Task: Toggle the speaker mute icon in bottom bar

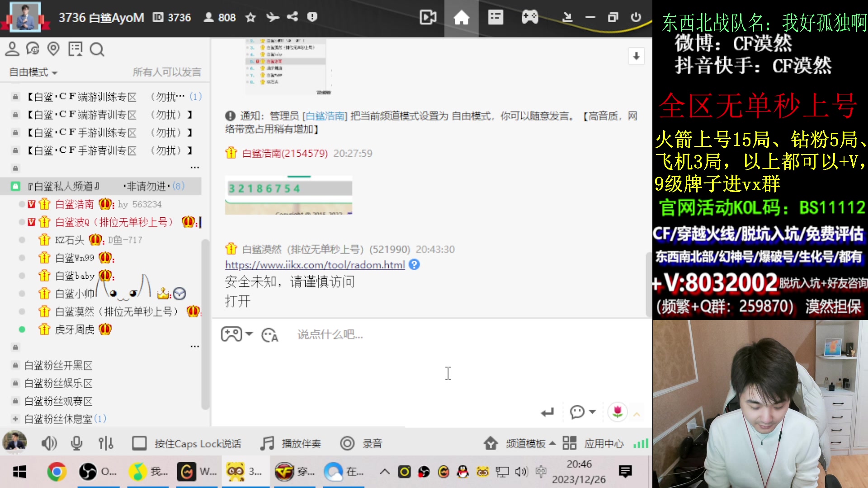Action: (x=49, y=444)
